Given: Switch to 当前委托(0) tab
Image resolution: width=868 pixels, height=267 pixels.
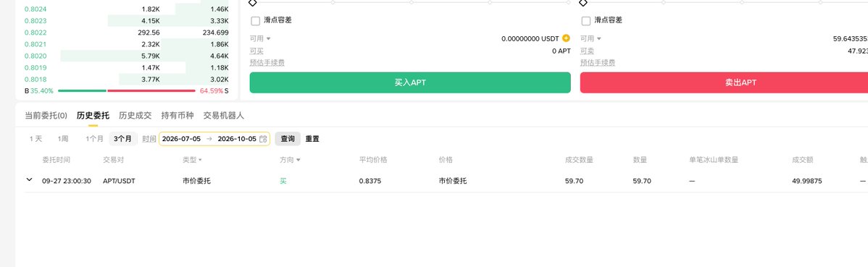Looking at the screenshot, I should point(46,116).
